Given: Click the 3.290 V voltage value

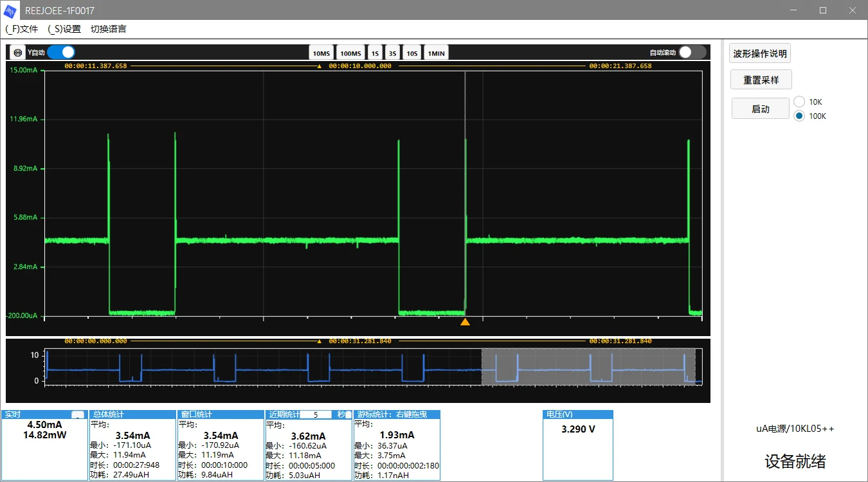Looking at the screenshot, I should (x=578, y=429).
